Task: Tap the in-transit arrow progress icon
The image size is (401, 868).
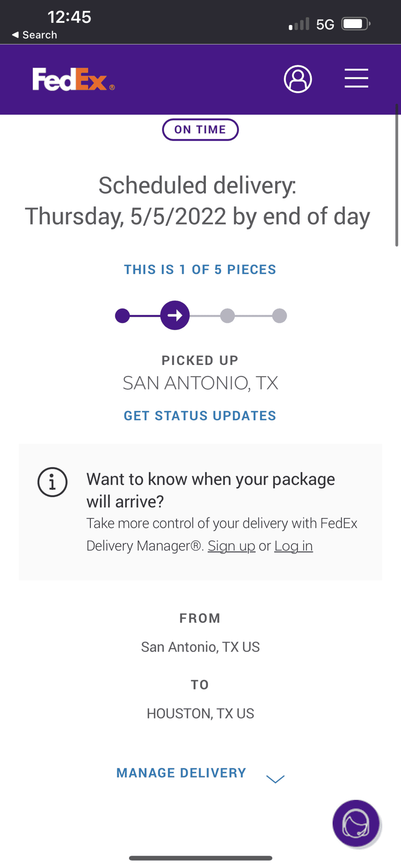Action: (x=175, y=315)
